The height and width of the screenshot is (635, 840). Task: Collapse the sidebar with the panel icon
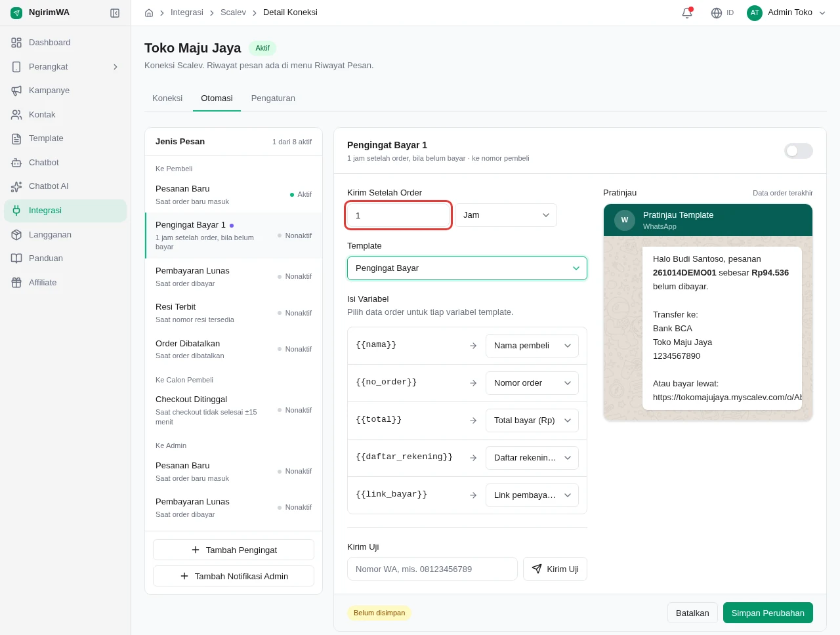pyautogui.click(x=115, y=13)
